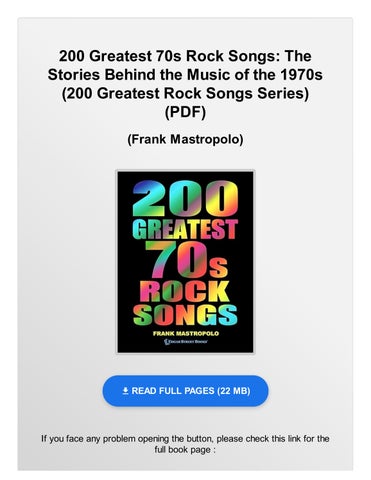Click yellow FRANK MASTROPOLO text on cover
Viewport: 371px width, 480px height.
pyautogui.click(x=186, y=333)
